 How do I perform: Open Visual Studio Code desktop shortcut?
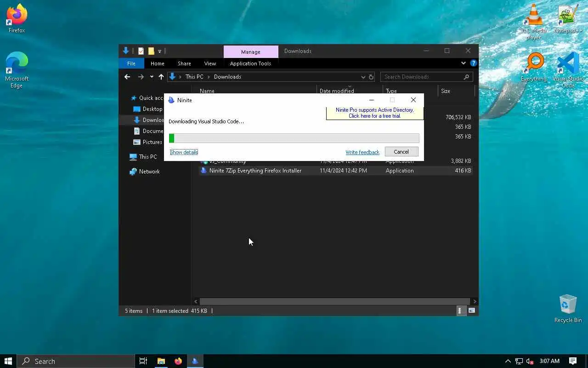(568, 70)
